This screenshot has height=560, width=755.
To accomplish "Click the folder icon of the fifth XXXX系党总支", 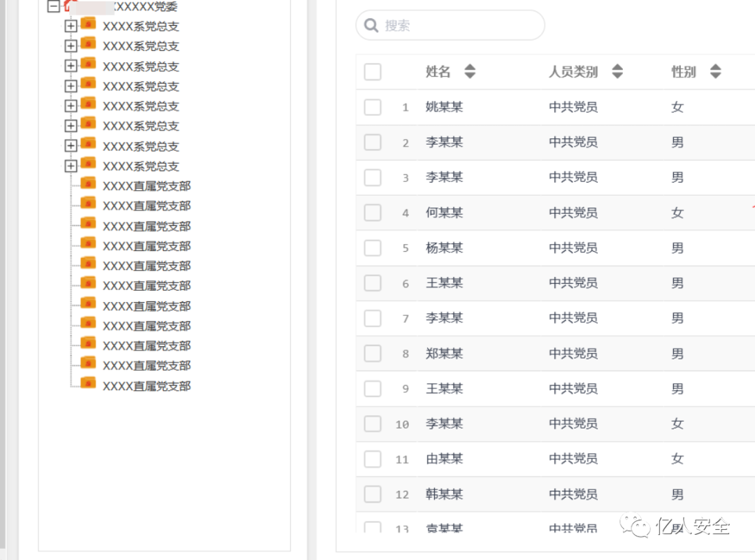I will (89, 106).
